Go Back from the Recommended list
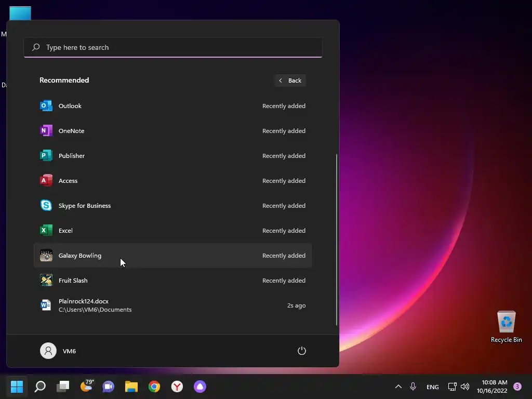Image resolution: width=532 pixels, height=399 pixels. coord(290,81)
